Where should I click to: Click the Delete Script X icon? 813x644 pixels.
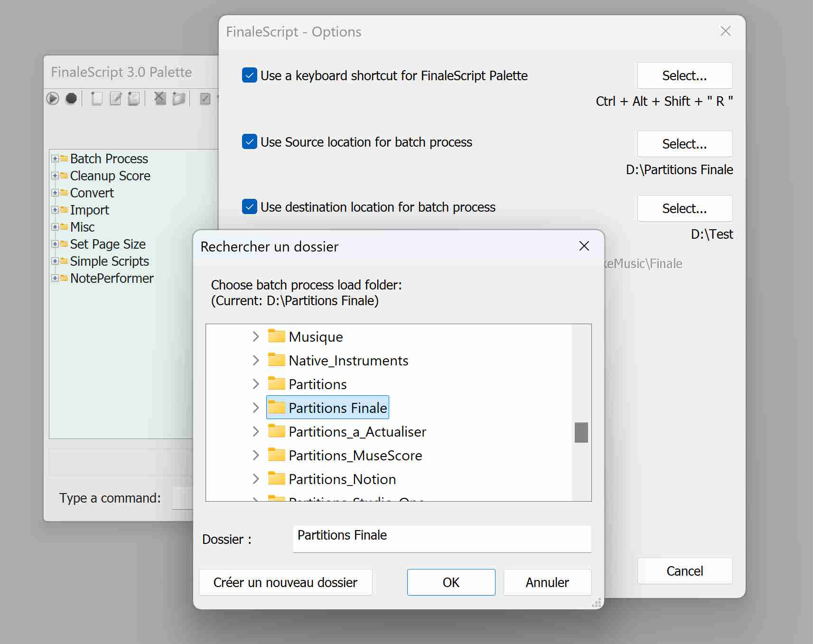160,98
